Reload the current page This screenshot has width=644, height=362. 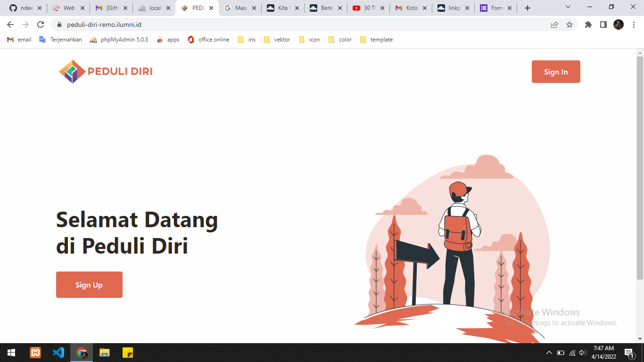pos(41,25)
